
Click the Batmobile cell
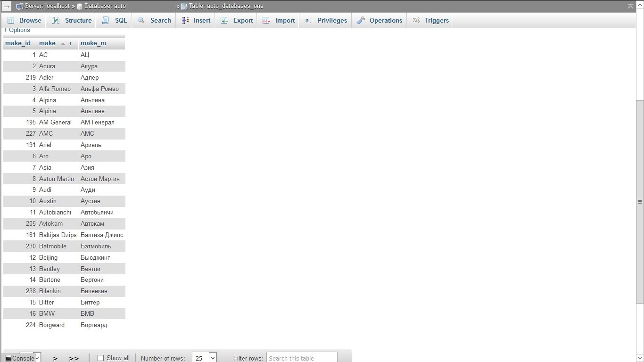click(58, 247)
